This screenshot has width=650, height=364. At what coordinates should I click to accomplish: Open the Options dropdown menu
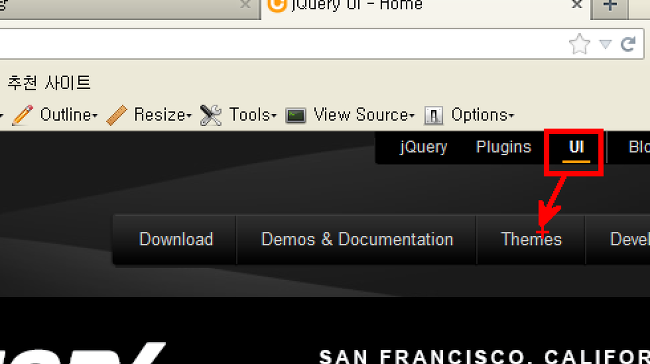483,115
